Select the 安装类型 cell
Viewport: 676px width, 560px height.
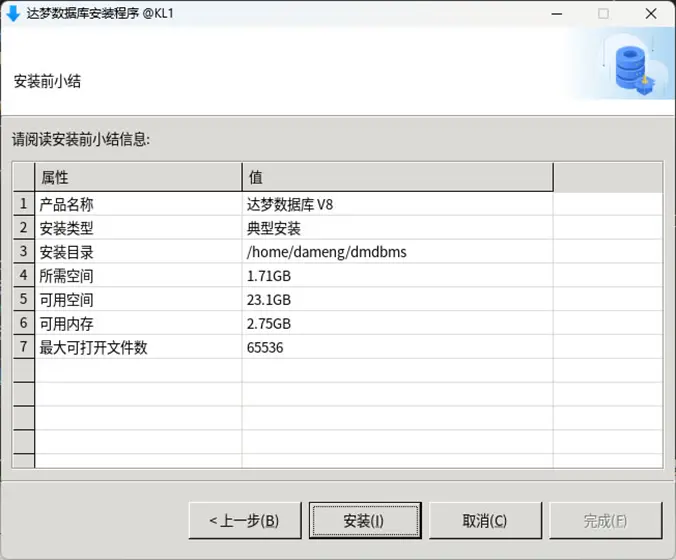coord(138,228)
